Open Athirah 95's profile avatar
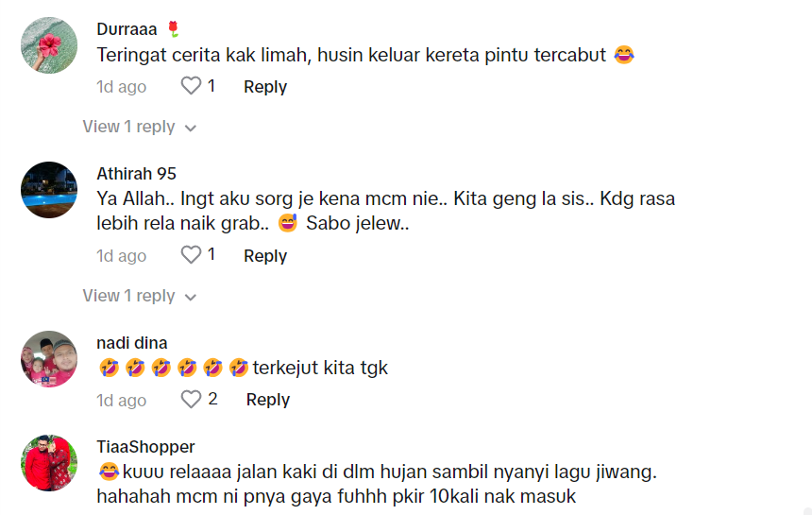812x515 pixels. pos(49,190)
